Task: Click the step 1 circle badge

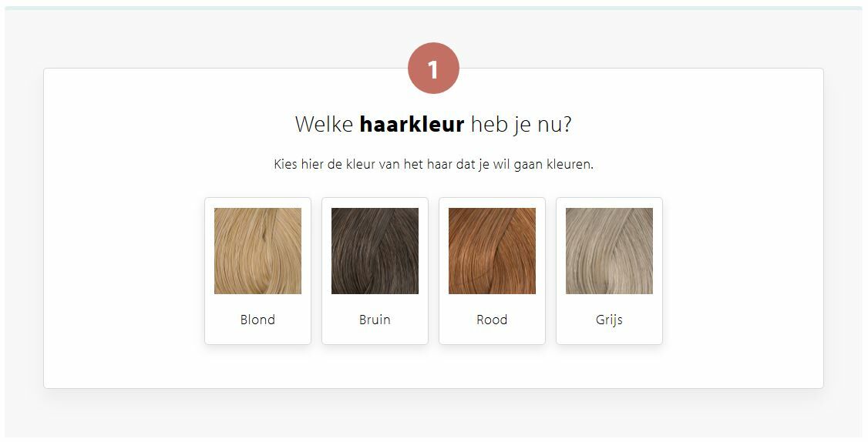Action: point(433,68)
